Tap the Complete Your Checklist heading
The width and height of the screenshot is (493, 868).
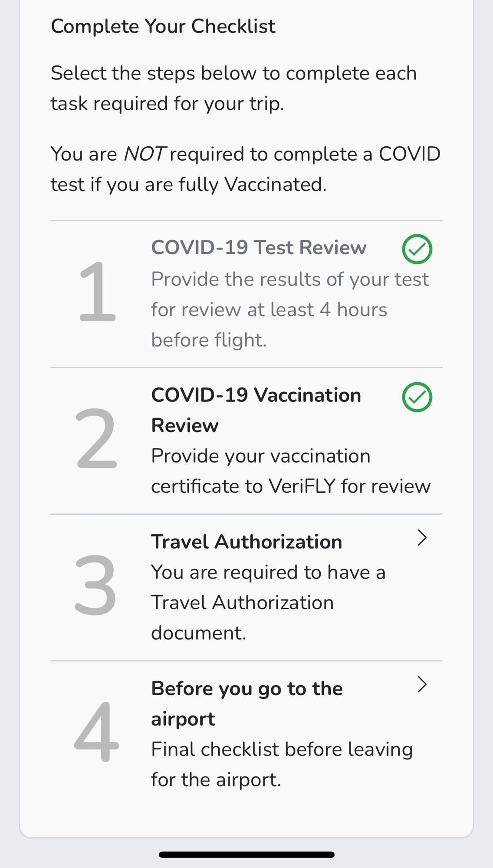pos(163,26)
